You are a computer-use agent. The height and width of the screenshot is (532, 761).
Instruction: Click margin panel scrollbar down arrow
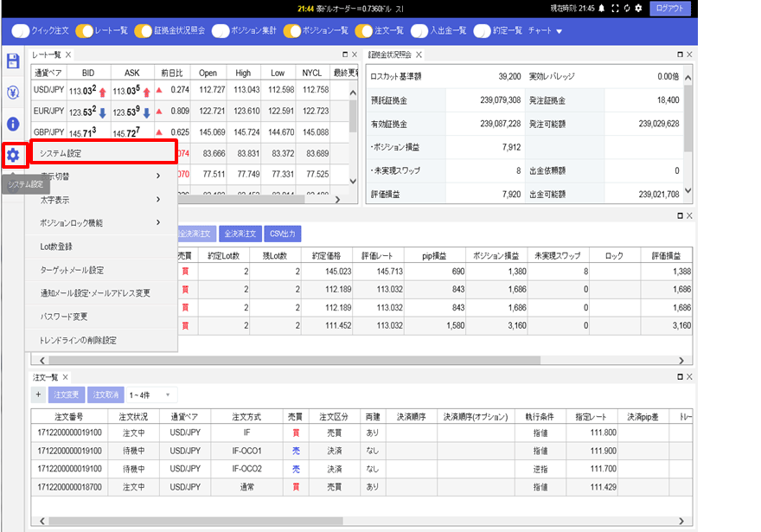[687, 191]
